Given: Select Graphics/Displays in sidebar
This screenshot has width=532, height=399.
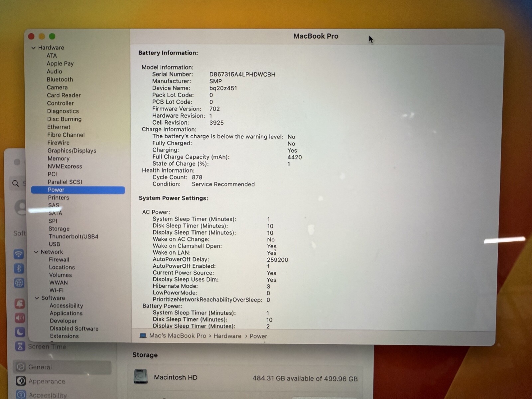Looking at the screenshot, I should [x=72, y=151].
